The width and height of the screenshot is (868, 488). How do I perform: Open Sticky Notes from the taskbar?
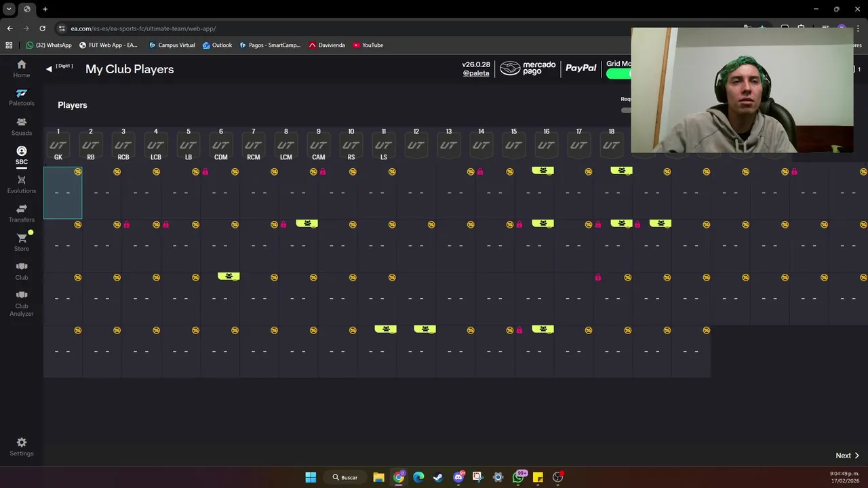(x=538, y=477)
